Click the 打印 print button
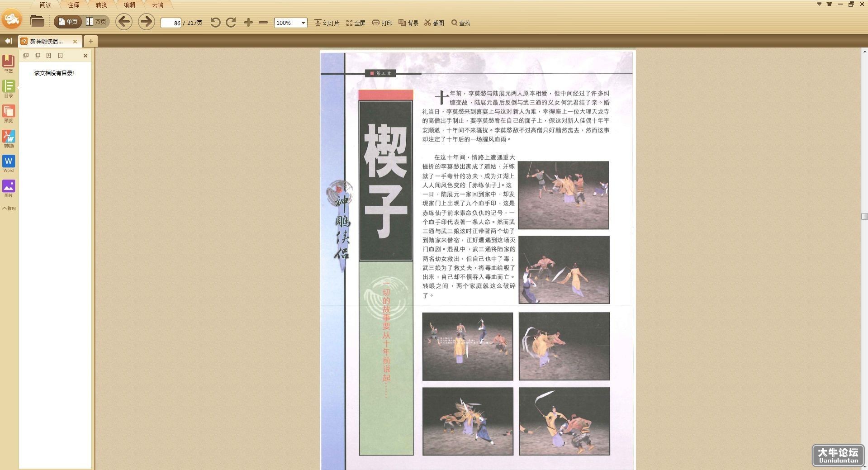The width and height of the screenshot is (868, 470). coord(382,23)
